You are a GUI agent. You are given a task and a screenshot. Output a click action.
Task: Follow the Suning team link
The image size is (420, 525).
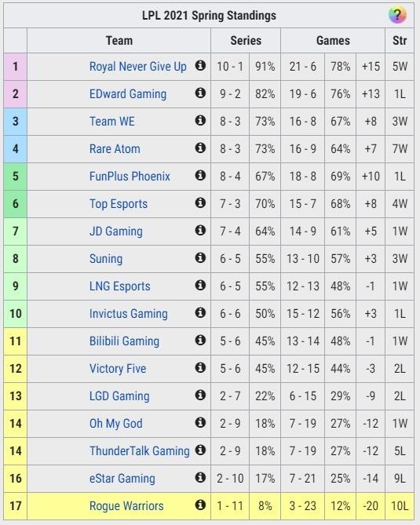click(x=106, y=259)
